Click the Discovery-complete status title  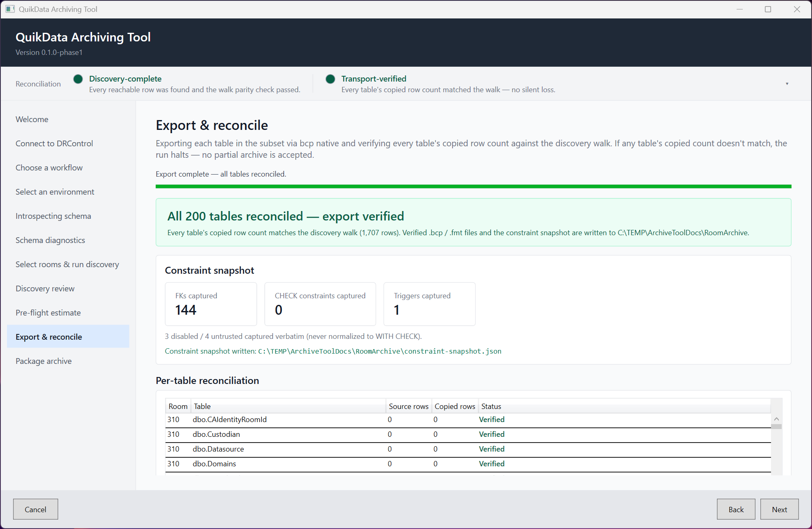pos(125,79)
